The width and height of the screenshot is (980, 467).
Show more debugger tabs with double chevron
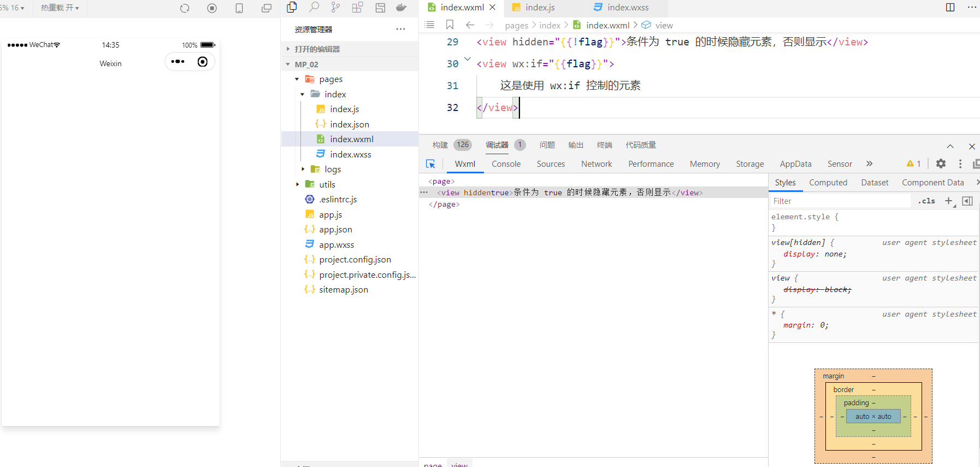[869, 164]
